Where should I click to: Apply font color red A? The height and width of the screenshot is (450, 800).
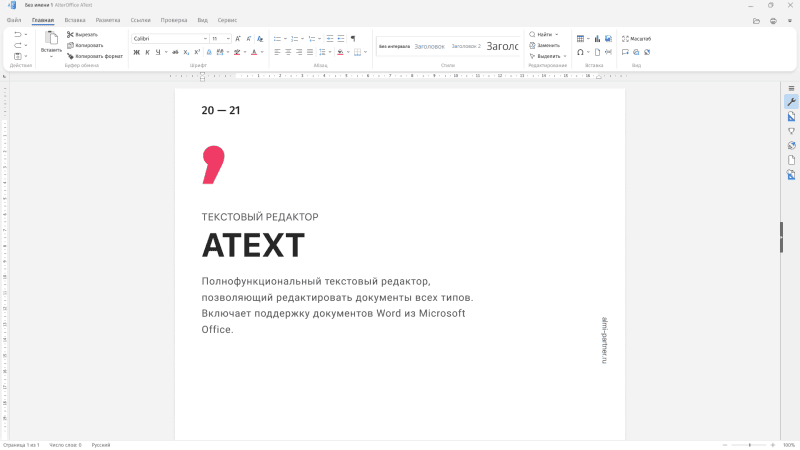coord(254,52)
